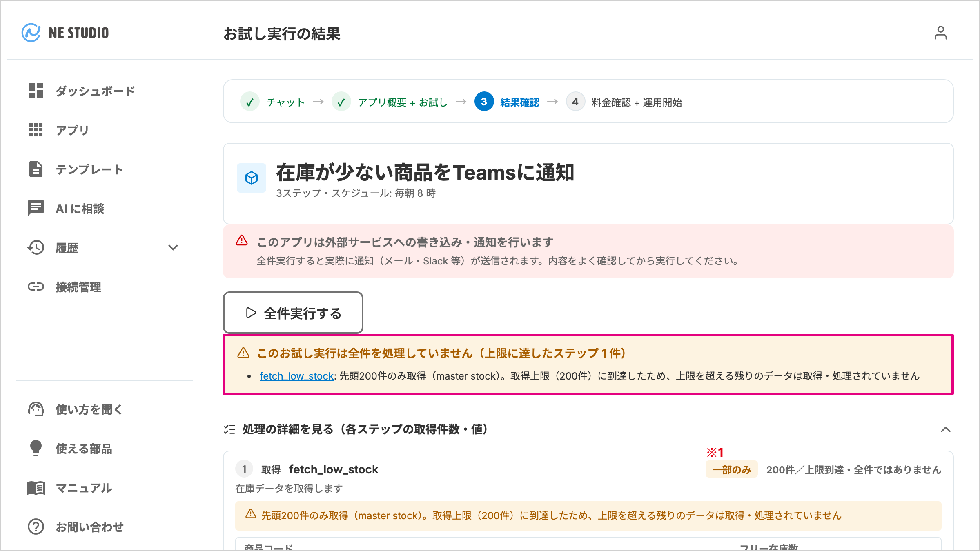Click the step number 1 badge for fetch_low_stock
The width and height of the screenshot is (980, 551).
click(244, 469)
